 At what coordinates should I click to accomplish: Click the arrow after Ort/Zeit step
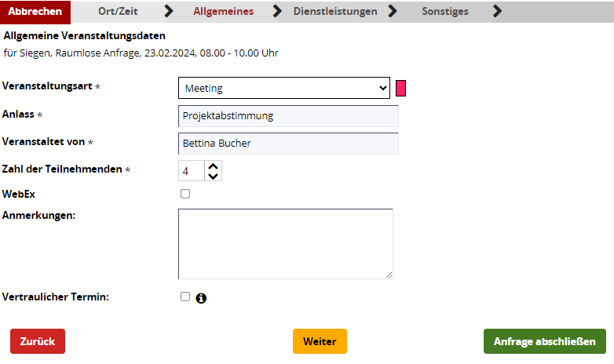168,11
